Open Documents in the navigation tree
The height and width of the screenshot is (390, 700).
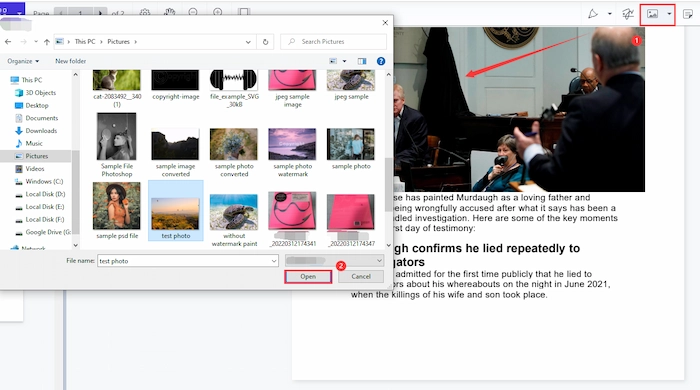point(37,118)
